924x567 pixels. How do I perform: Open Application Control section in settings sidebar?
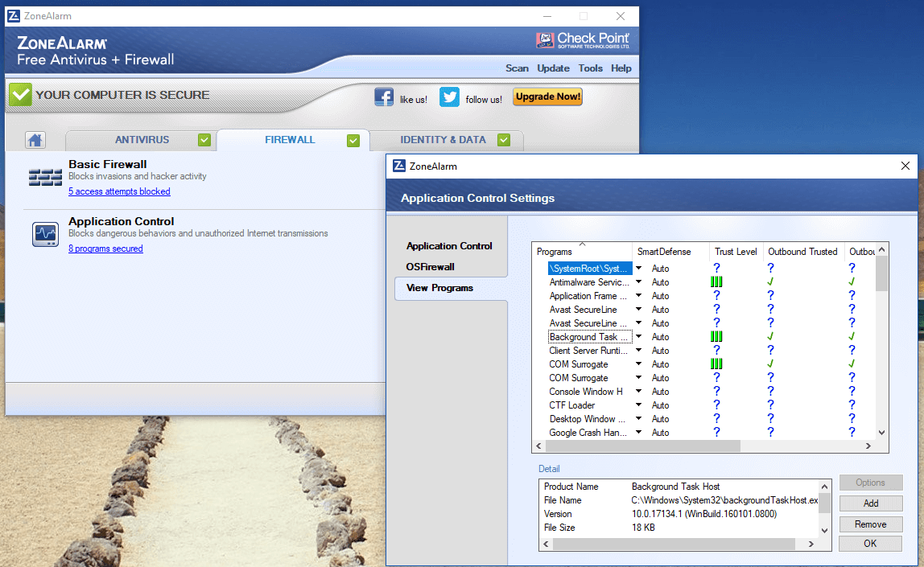tap(449, 246)
